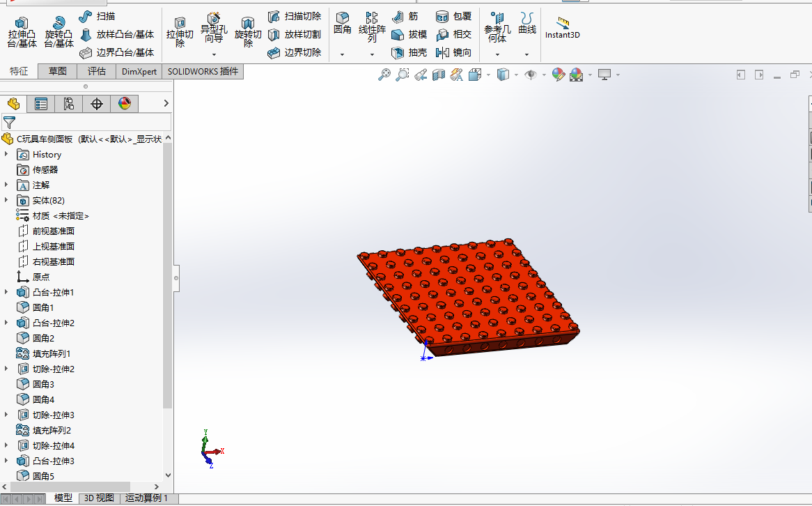Click the section view icon
Image resolution: width=812 pixels, height=506 pixels.
point(439,75)
